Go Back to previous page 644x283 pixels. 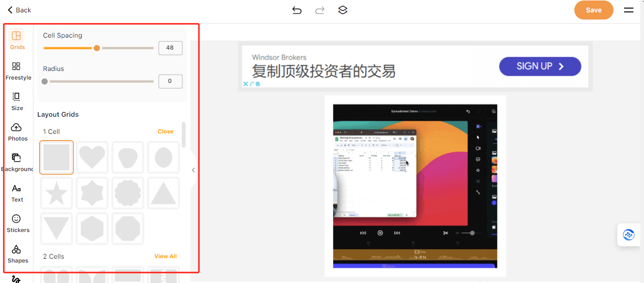20,10
